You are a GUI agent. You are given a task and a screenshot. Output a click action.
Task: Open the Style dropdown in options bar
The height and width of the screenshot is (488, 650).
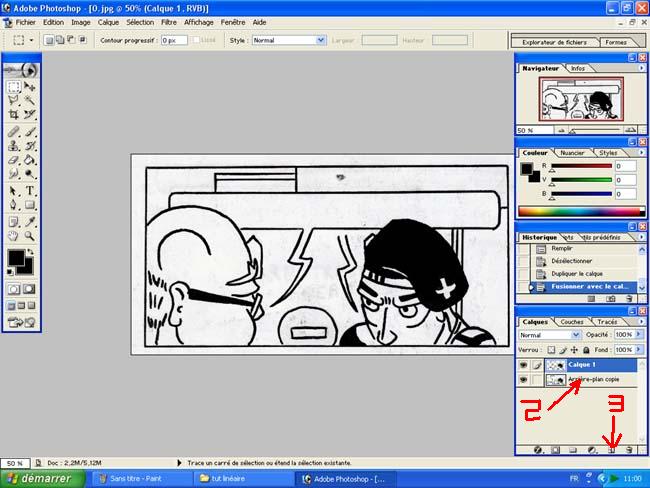(x=320, y=40)
